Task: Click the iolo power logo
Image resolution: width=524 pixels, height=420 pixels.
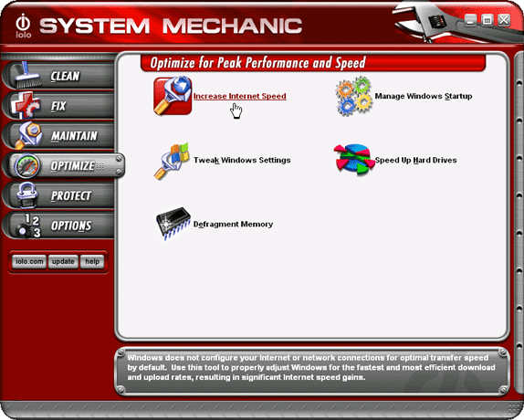Action: point(24,26)
